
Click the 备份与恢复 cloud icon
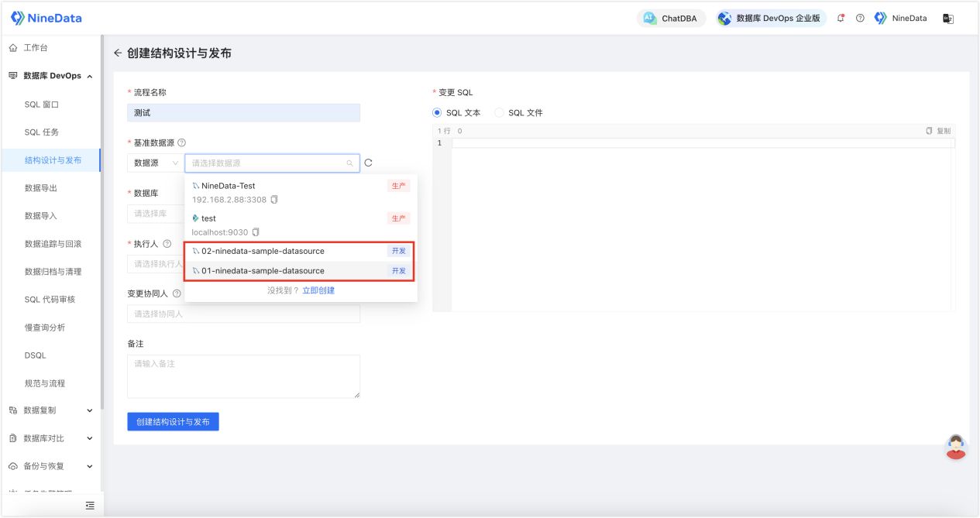13,466
